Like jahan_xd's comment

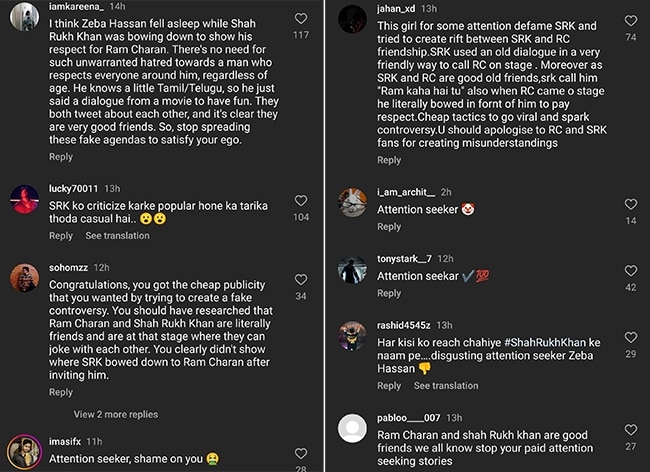(630, 20)
